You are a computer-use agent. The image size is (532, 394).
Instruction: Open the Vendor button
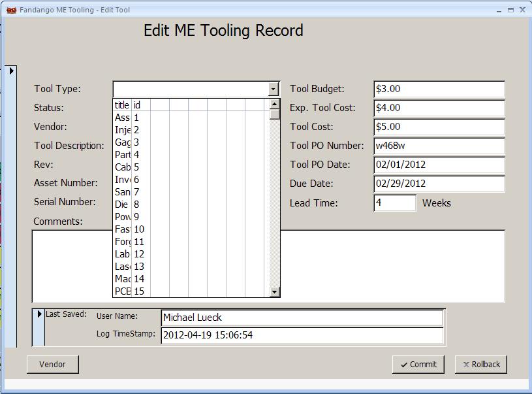tap(53, 365)
